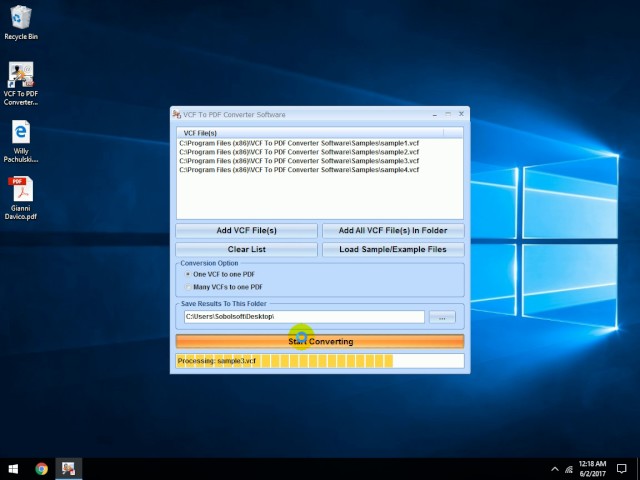Click Load Sample/Example Files button
This screenshot has height=480, width=640.
point(393,249)
